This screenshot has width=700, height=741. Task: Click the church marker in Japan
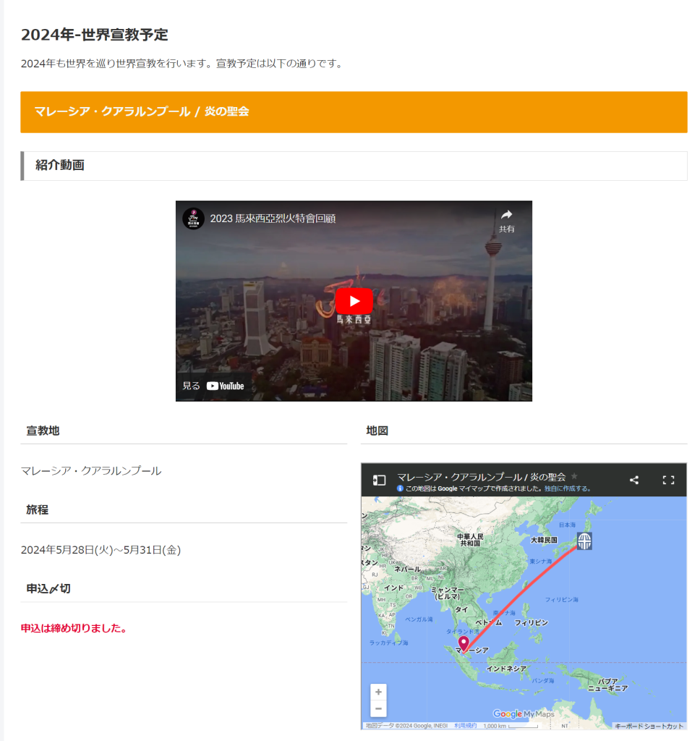(584, 540)
